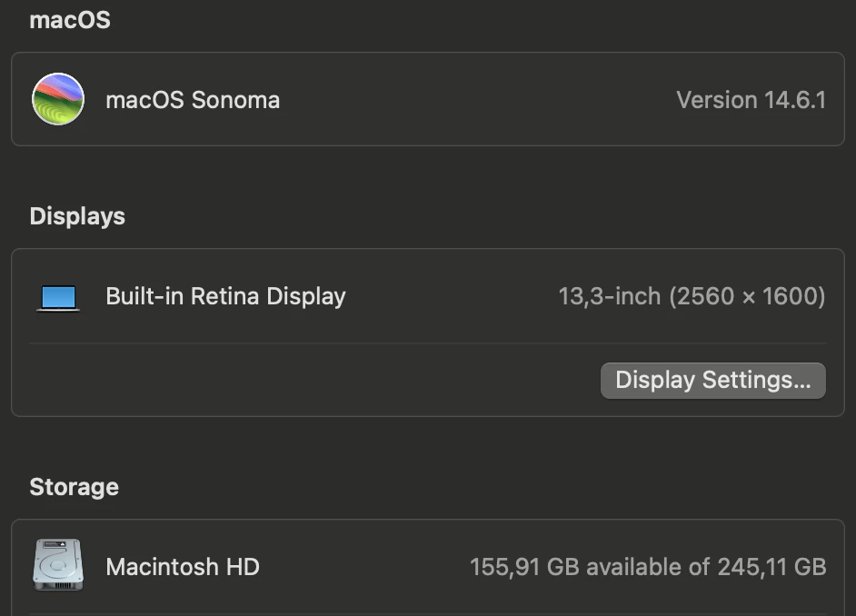
Task: Click the (2560 × 1600) resolution text
Action: pyautogui.click(x=747, y=296)
